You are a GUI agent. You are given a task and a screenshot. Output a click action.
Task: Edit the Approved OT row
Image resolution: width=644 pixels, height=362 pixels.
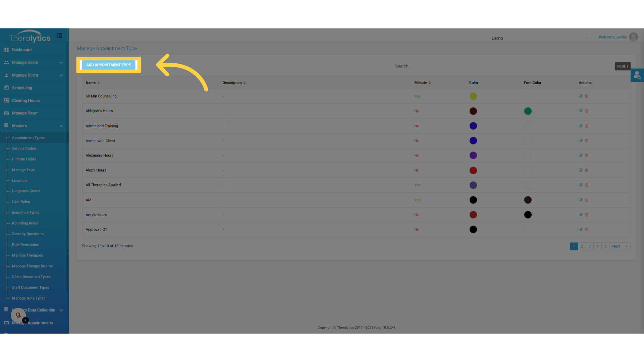click(x=581, y=230)
